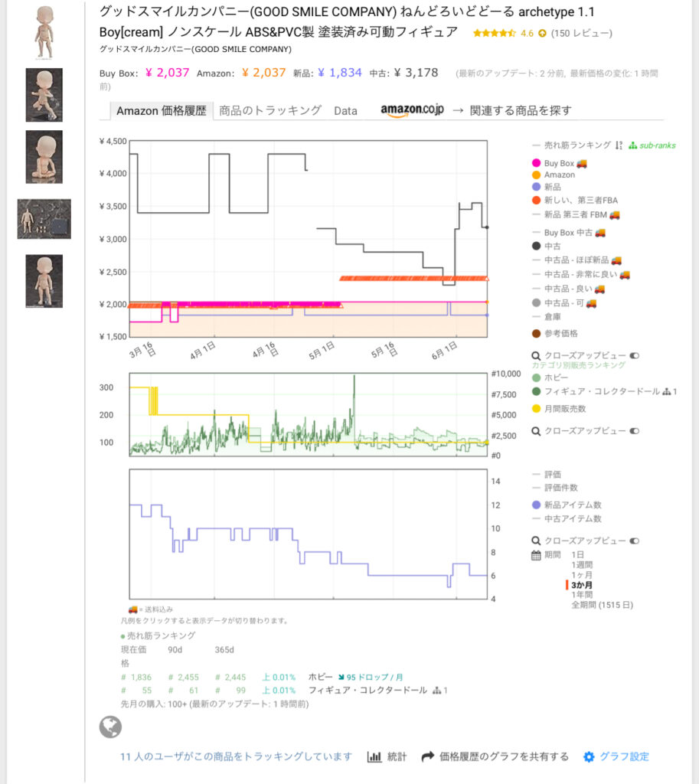This screenshot has width=699, height=784.
Task: Open the Amazon 価格履歴 tab
Action: coord(161,111)
